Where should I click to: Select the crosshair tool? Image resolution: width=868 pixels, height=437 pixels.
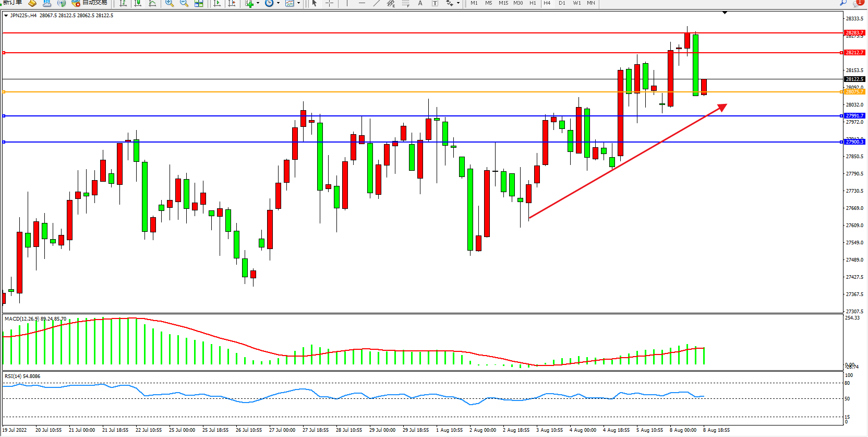[329, 3]
